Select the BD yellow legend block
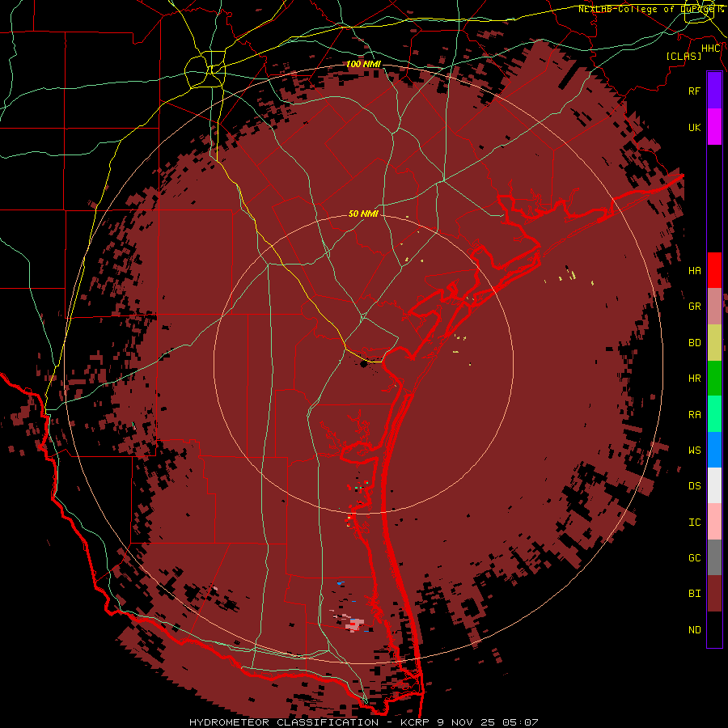This screenshot has width=728, height=728. (x=714, y=342)
